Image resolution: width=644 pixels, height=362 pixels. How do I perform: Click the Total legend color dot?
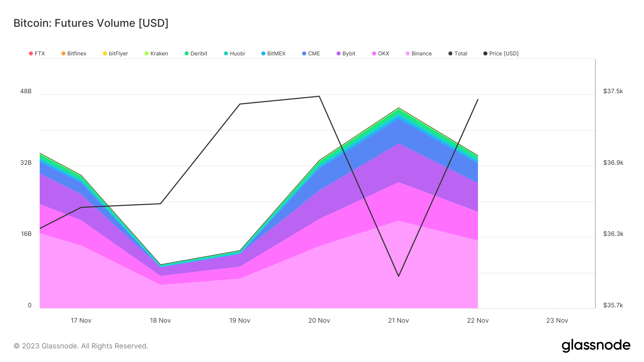tap(450, 54)
